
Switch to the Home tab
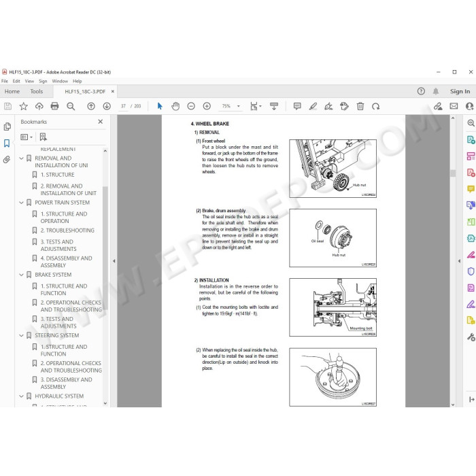pos(12,91)
